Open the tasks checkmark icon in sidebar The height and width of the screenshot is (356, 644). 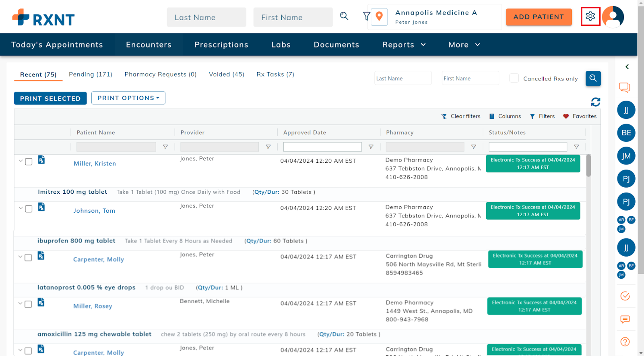(x=625, y=296)
